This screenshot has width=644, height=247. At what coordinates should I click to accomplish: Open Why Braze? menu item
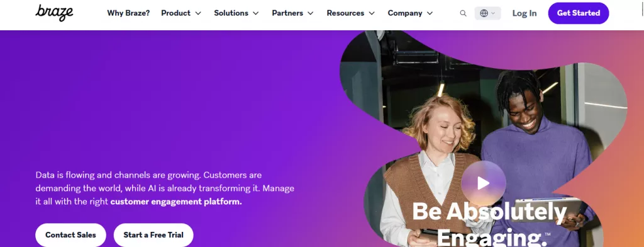[x=128, y=13]
